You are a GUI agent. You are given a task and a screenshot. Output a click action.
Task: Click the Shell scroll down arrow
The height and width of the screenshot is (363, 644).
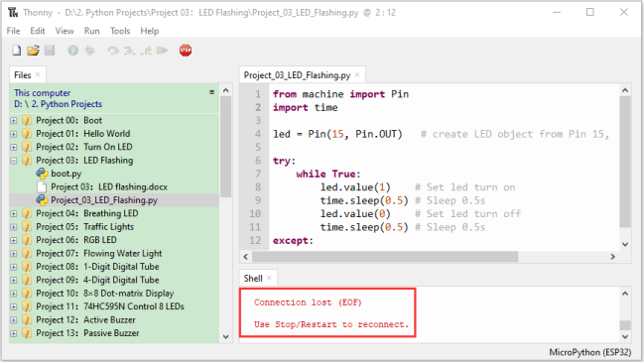tap(625, 337)
